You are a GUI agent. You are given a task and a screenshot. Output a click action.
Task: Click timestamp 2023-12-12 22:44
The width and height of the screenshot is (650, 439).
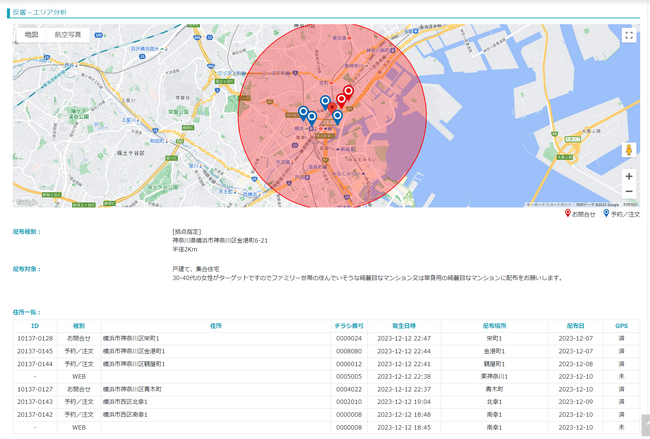coord(404,352)
